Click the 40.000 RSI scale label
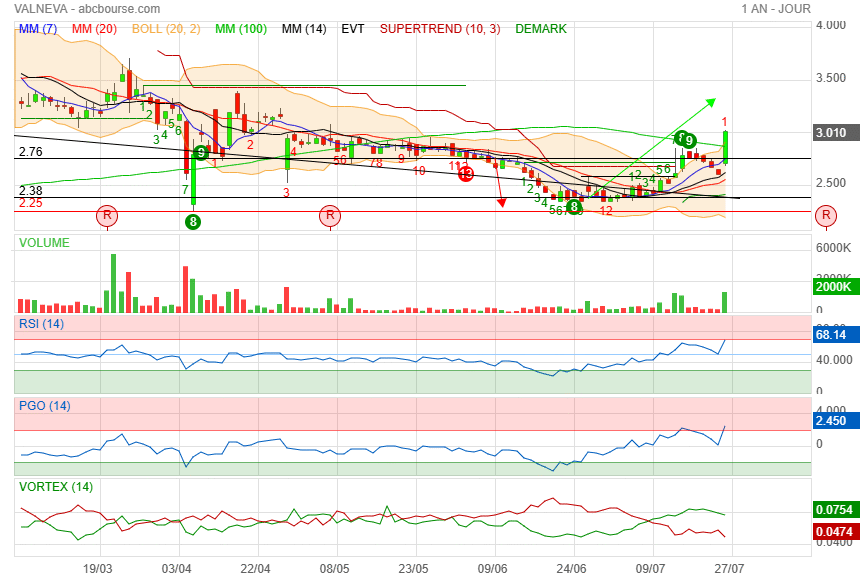This screenshot has width=860, height=579. [834, 360]
